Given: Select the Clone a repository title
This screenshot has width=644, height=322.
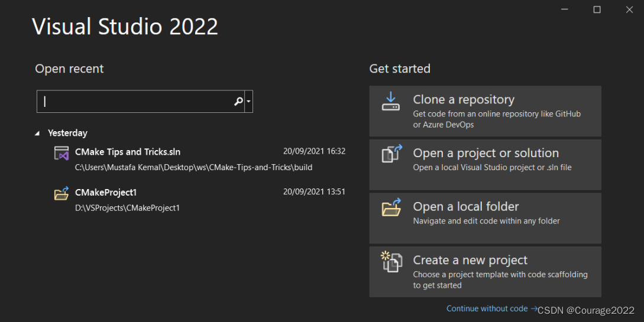Looking at the screenshot, I should click(464, 99).
